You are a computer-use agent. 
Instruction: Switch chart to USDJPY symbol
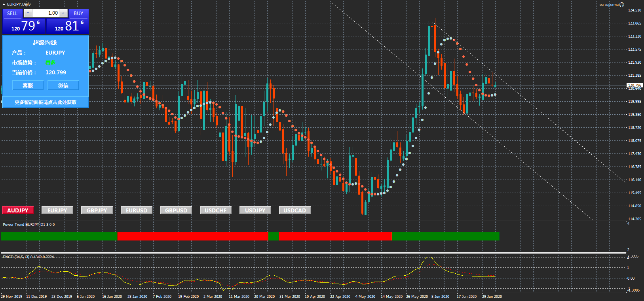[x=255, y=210]
